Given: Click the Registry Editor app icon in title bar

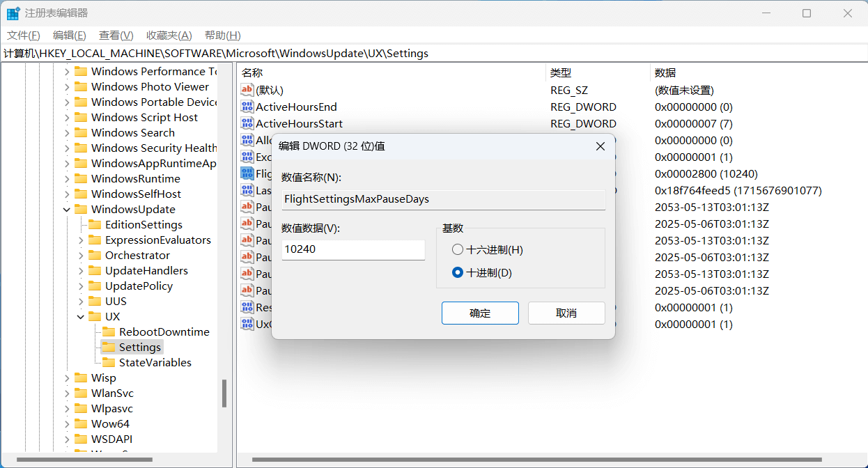Looking at the screenshot, I should tap(13, 13).
